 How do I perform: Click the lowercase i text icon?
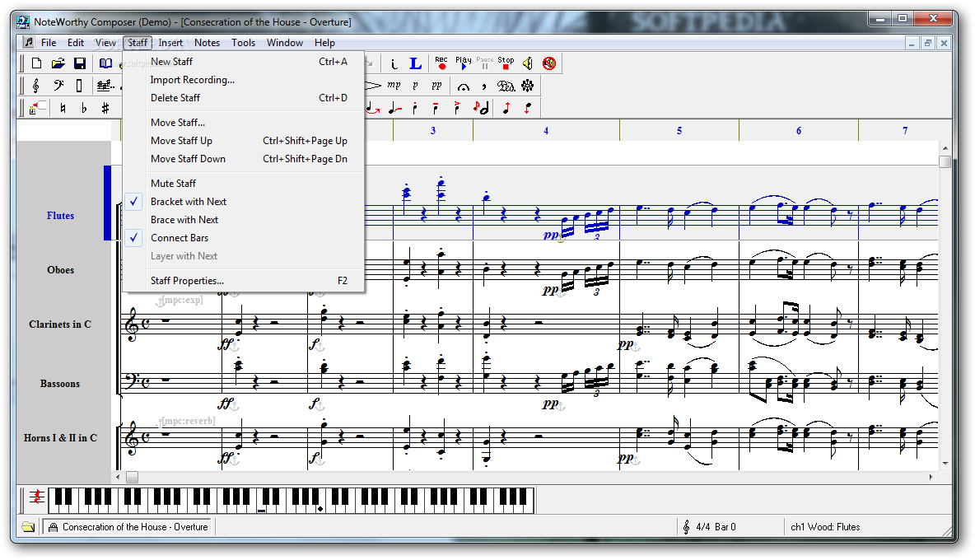(x=394, y=63)
